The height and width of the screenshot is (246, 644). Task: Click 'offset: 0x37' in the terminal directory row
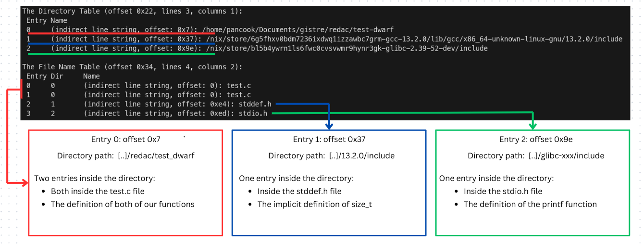coord(173,39)
